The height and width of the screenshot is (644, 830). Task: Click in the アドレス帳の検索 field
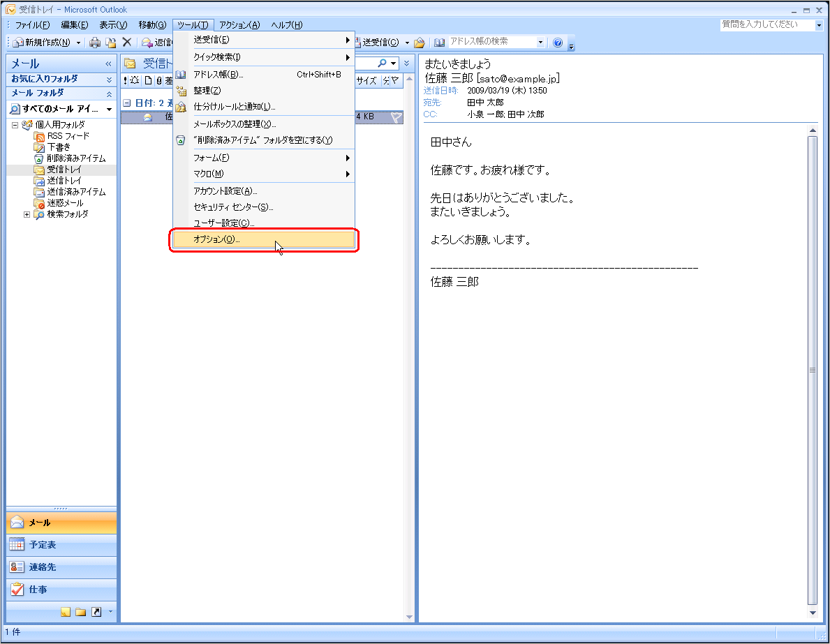click(491, 42)
